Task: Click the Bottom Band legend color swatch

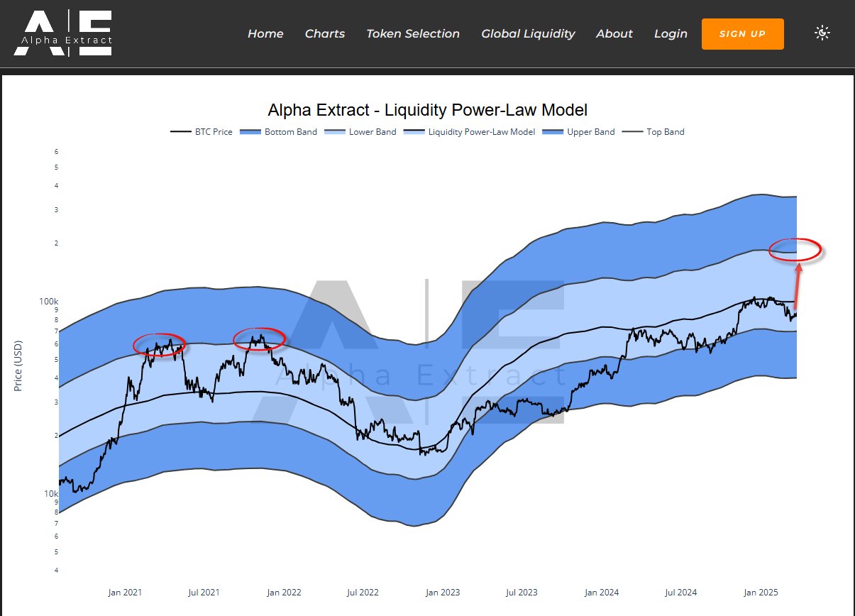Action: pos(250,132)
